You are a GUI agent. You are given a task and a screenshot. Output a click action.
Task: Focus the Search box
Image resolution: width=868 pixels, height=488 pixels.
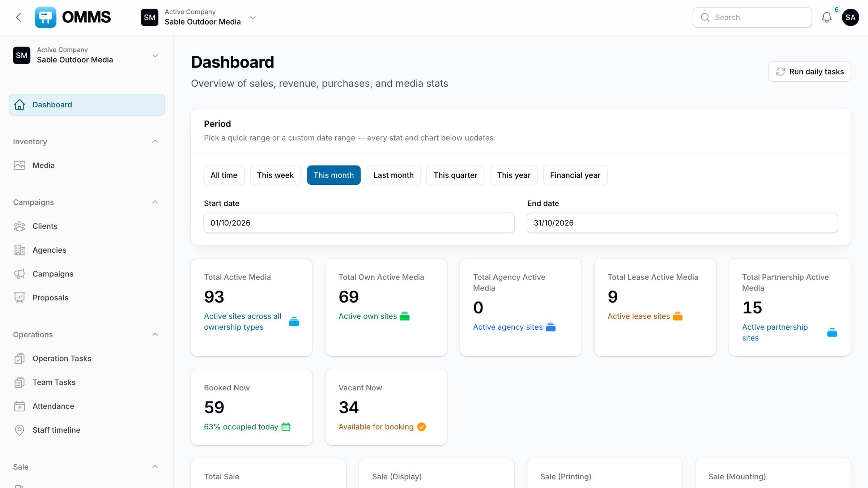point(752,17)
